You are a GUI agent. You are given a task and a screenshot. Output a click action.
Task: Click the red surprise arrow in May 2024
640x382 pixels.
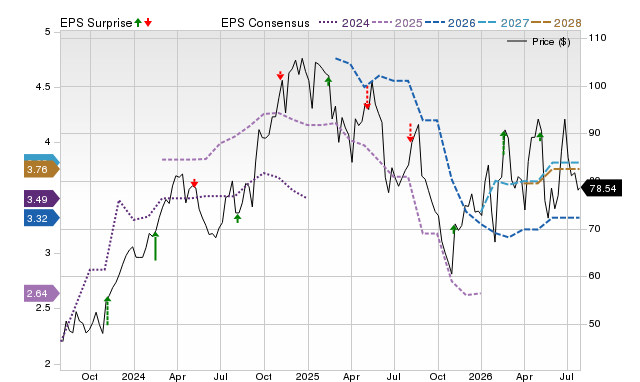point(194,183)
